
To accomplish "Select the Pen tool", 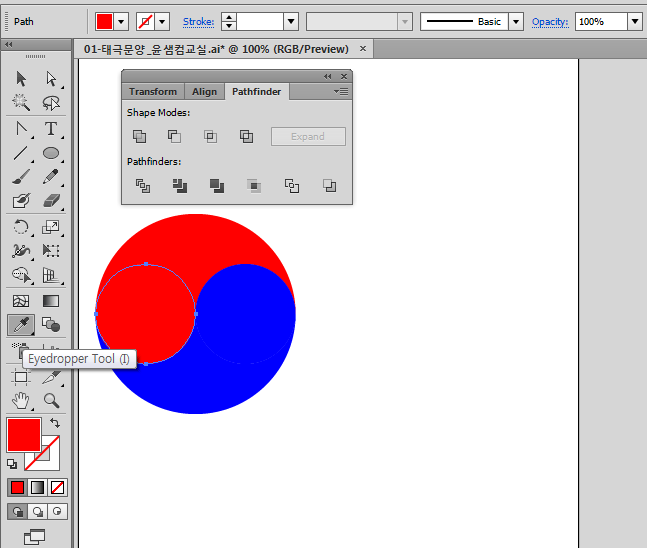I will pos(21,128).
